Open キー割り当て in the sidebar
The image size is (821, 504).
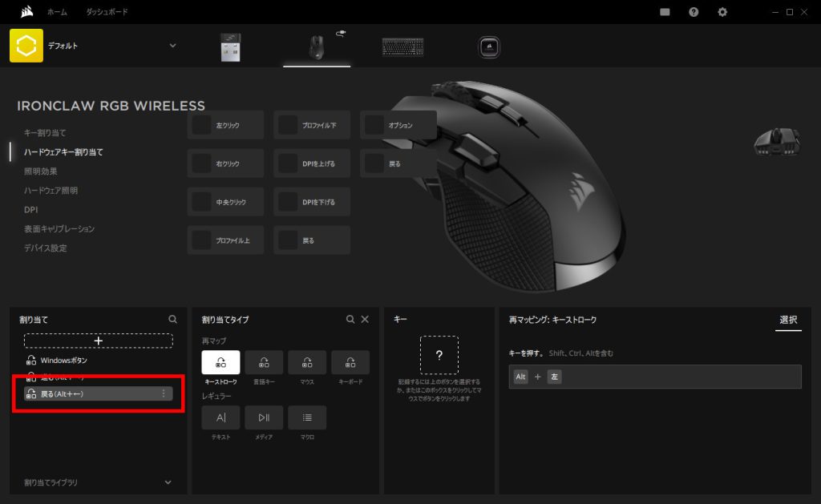[45, 133]
